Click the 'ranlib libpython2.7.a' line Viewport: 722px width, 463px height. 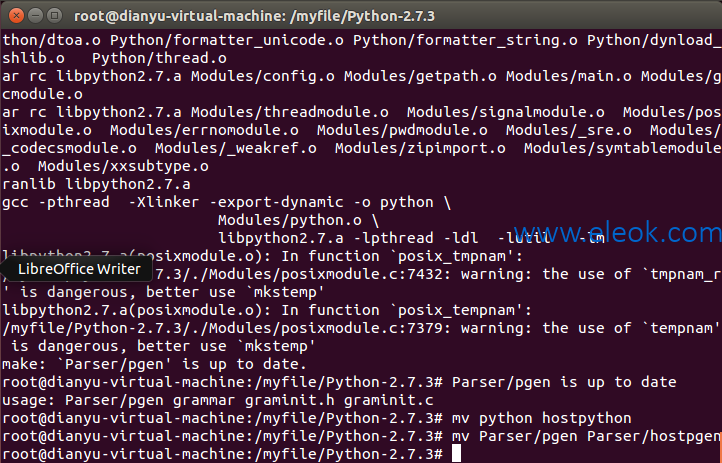tap(96, 184)
